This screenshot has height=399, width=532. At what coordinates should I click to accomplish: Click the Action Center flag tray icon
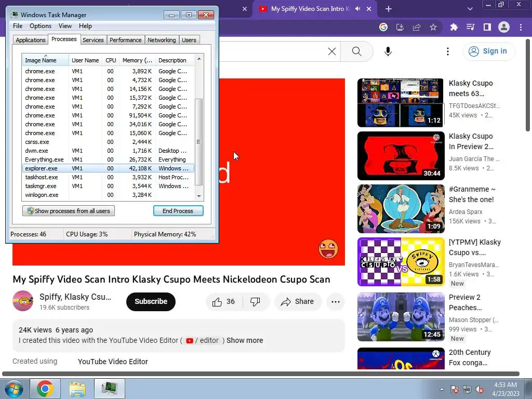click(455, 389)
